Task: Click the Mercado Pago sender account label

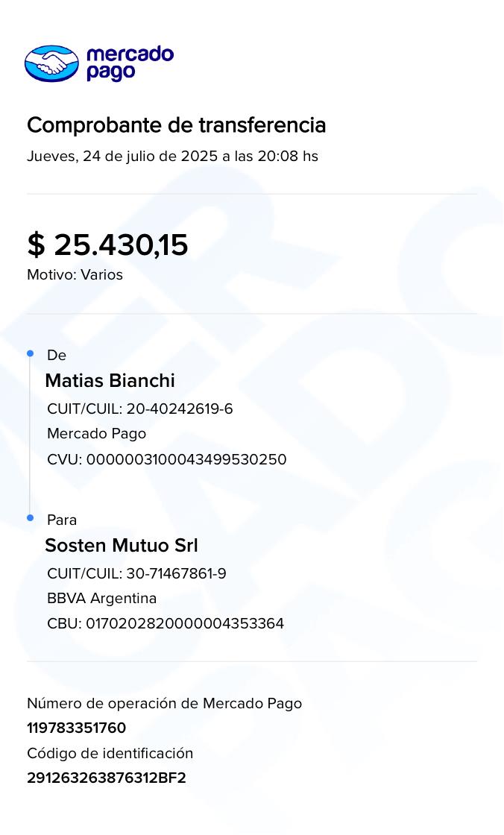Action: pyautogui.click(x=96, y=434)
